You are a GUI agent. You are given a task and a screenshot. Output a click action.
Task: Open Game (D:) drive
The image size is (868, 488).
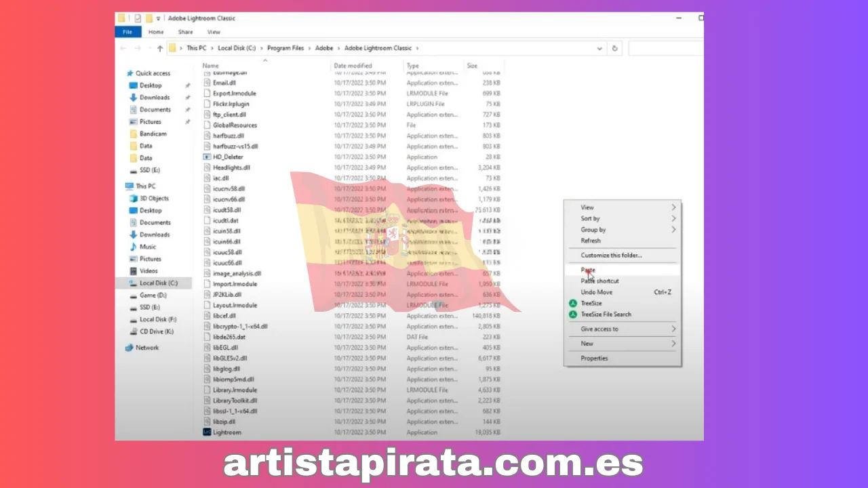pyautogui.click(x=147, y=296)
